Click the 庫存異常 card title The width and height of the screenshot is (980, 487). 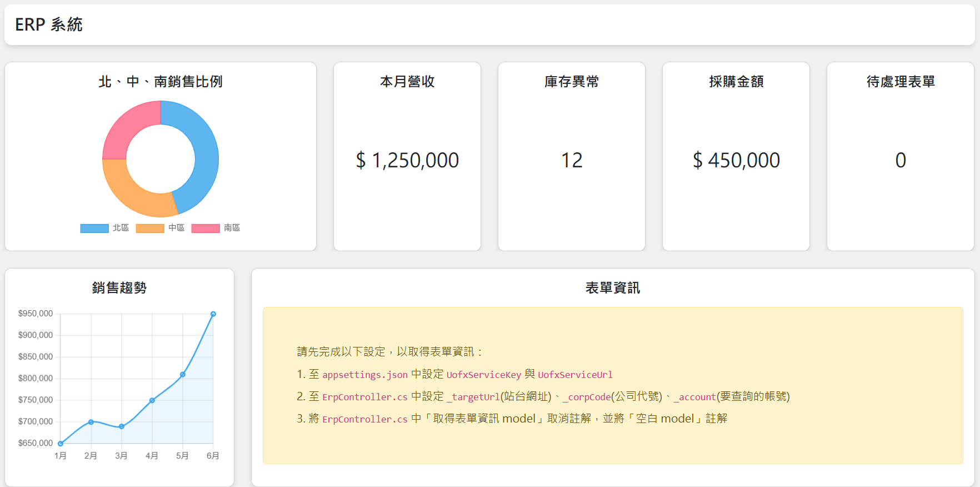coord(572,82)
